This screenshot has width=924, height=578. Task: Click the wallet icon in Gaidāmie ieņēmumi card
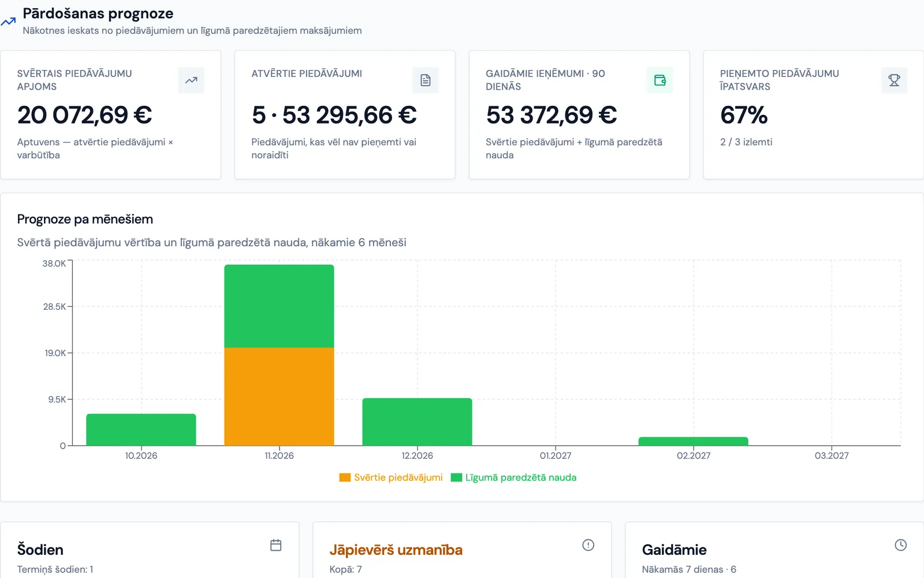(660, 80)
